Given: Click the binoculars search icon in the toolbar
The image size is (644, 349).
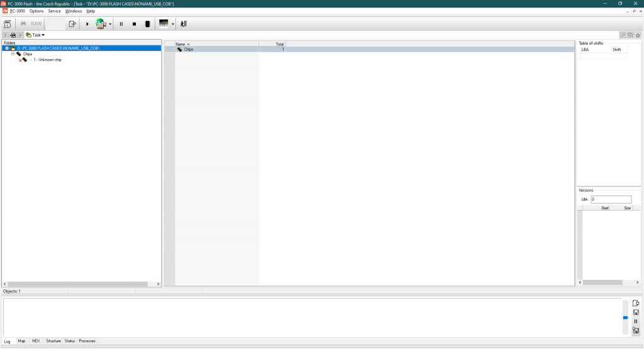Looking at the screenshot, I should [x=23, y=24].
